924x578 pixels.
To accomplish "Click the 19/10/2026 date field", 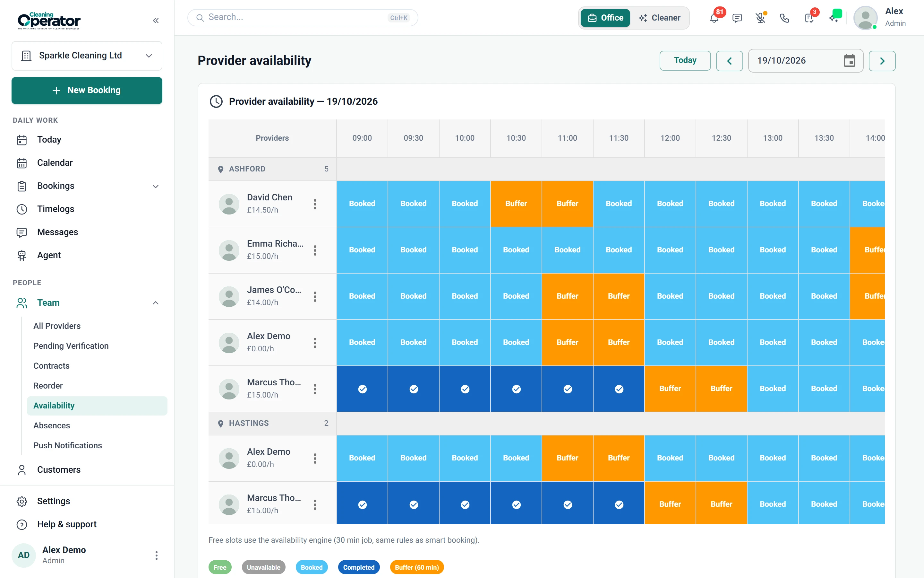I will 805,60.
